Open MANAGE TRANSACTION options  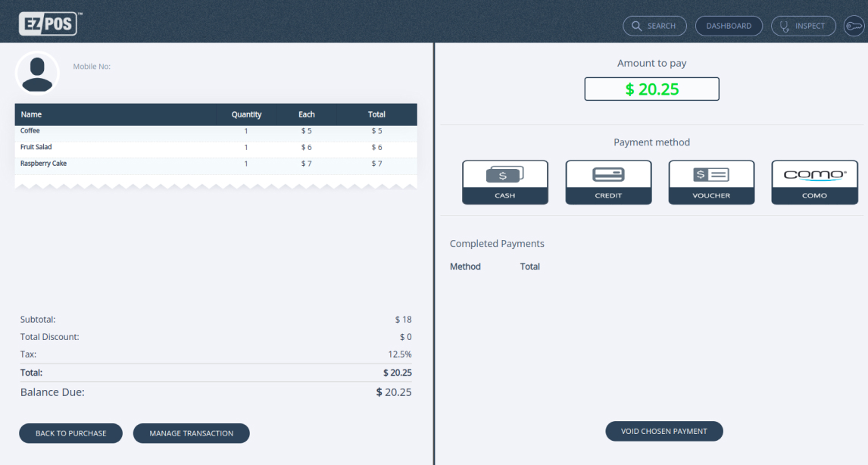pyautogui.click(x=191, y=433)
